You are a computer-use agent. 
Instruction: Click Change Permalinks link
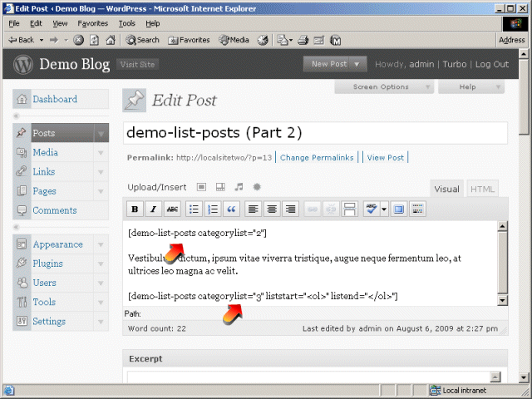click(x=317, y=158)
